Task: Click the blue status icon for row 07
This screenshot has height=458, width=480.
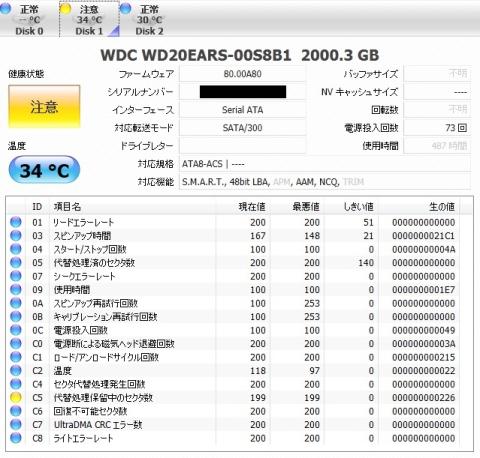Action: 16,276
